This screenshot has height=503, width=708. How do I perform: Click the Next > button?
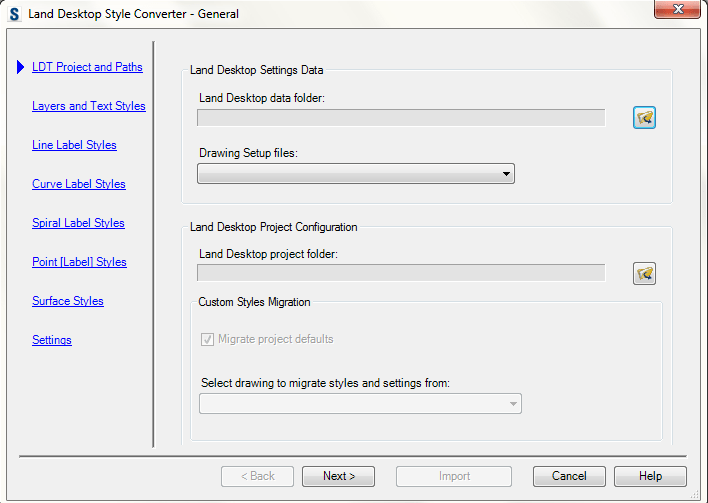click(339, 476)
